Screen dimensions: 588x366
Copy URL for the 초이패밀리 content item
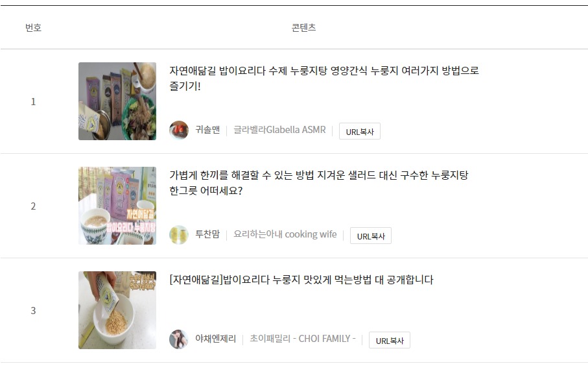[389, 340]
